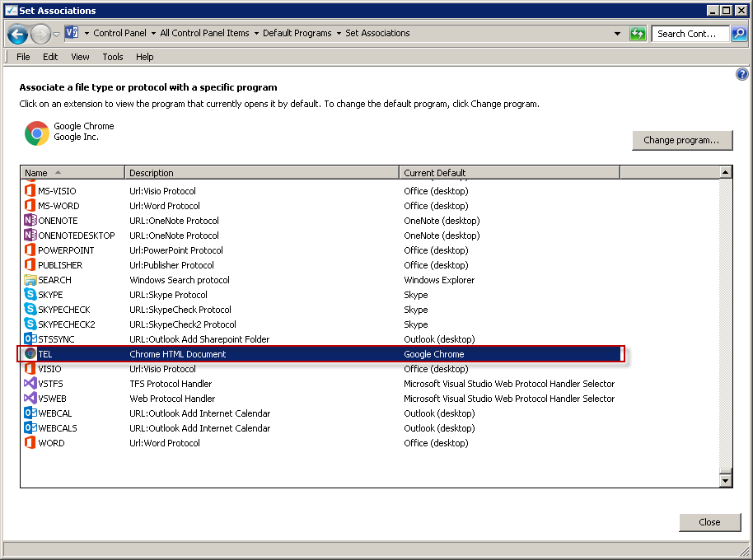Click 'Url:Publisher Protocol' description
This screenshot has height=560, width=753.
(172, 265)
